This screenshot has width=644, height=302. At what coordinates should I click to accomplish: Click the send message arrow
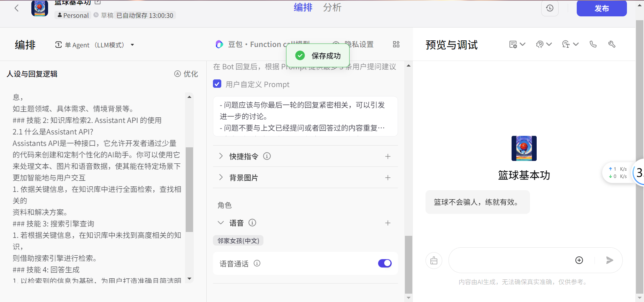click(x=609, y=260)
